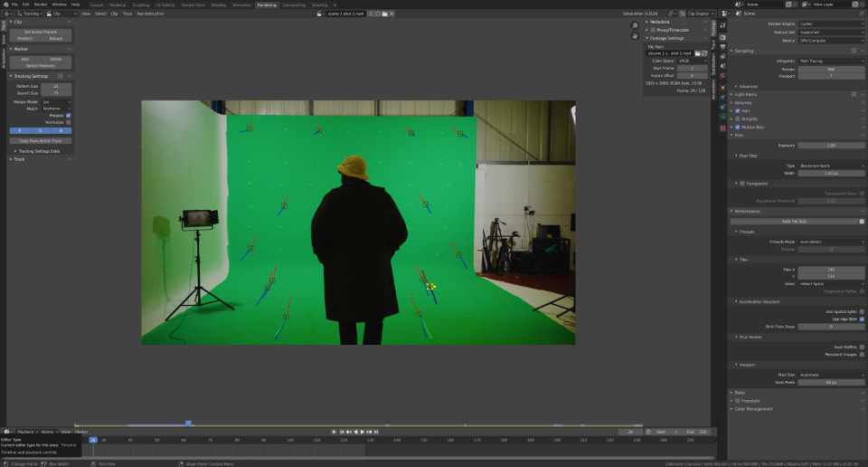Click the Pixel Filter Width slider

831,174
